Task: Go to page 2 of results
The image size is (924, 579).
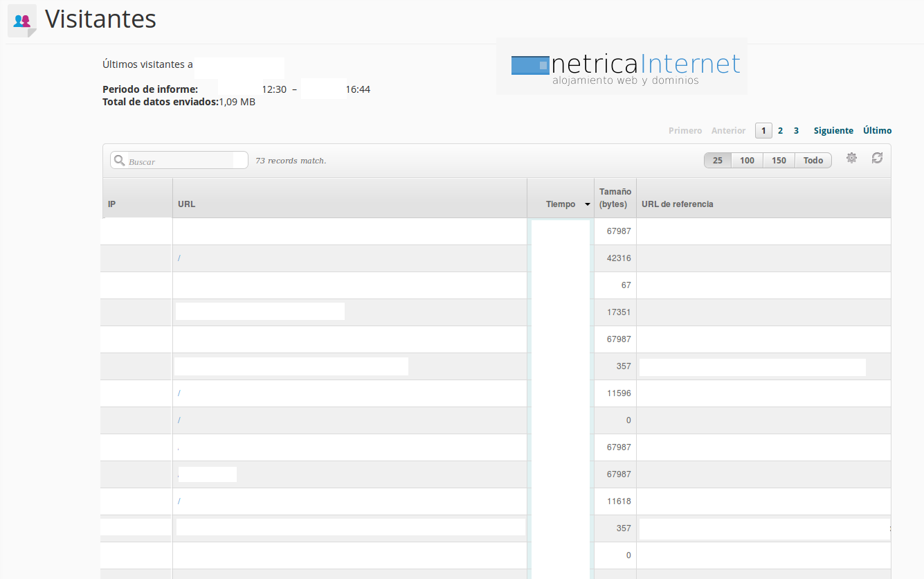Action: [x=780, y=131]
